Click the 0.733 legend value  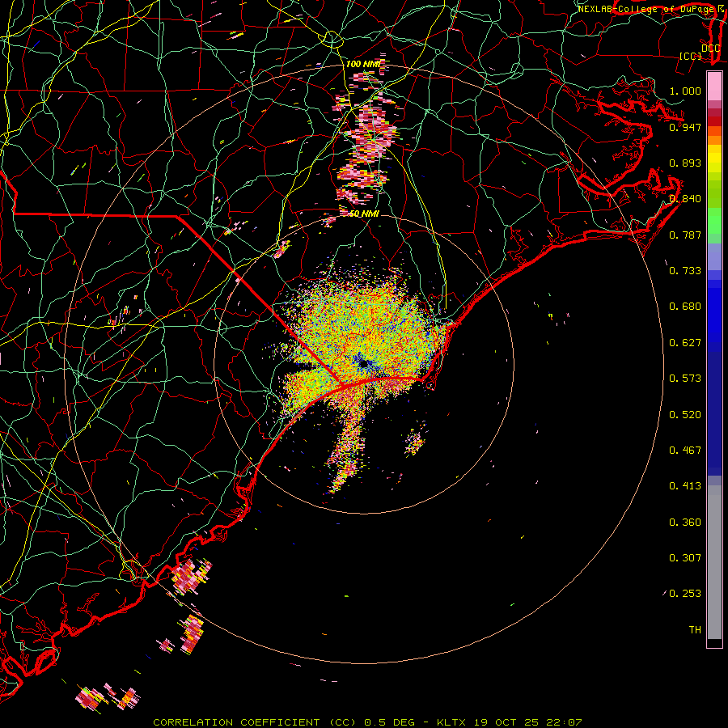685,271
